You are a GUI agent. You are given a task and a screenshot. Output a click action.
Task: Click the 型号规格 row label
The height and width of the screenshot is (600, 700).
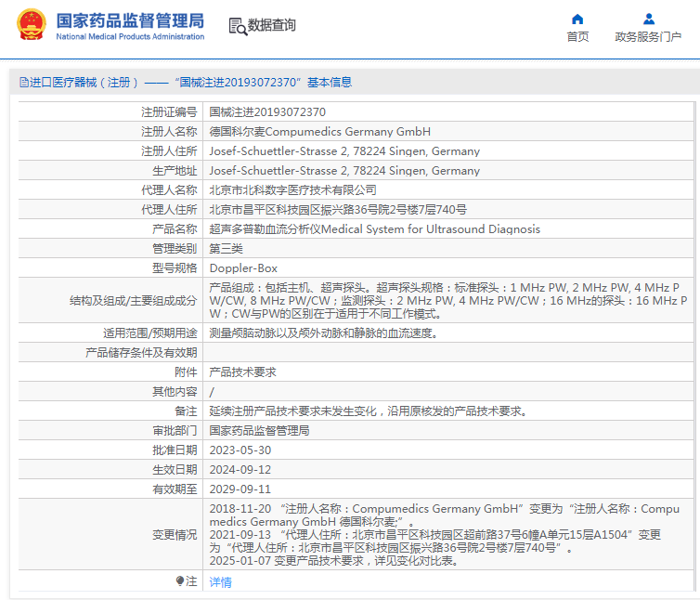pos(175,268)
